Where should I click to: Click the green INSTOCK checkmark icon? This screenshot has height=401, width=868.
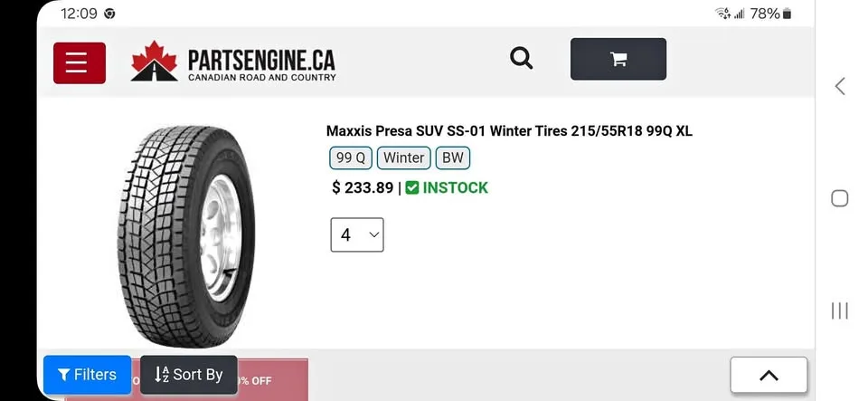412,188
